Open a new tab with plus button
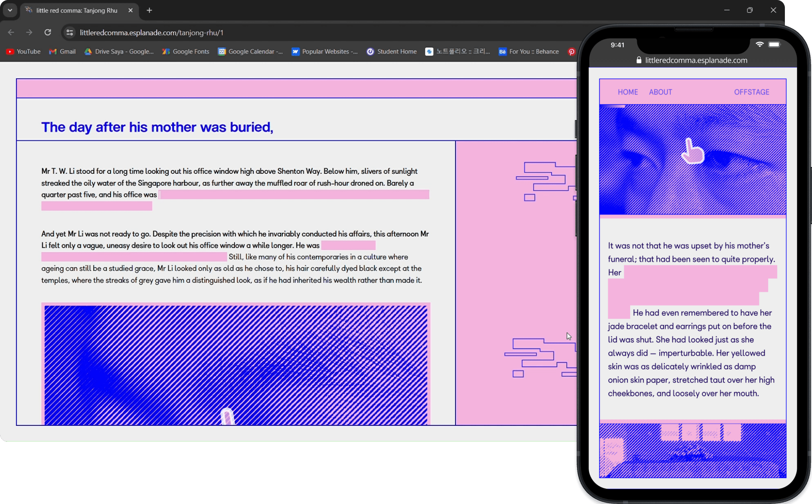This screenshot has height=504, width=812. [x=149, y=10]
